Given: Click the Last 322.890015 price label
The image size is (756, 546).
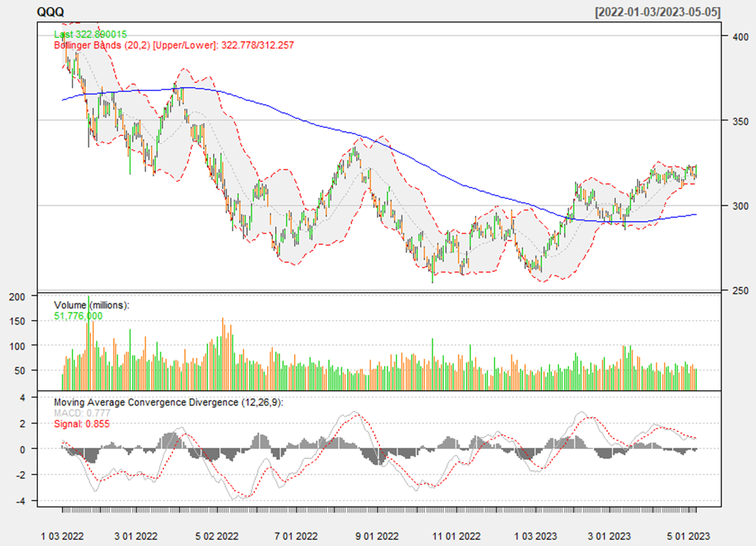Looking at the screenshot, I should [91, 34].
